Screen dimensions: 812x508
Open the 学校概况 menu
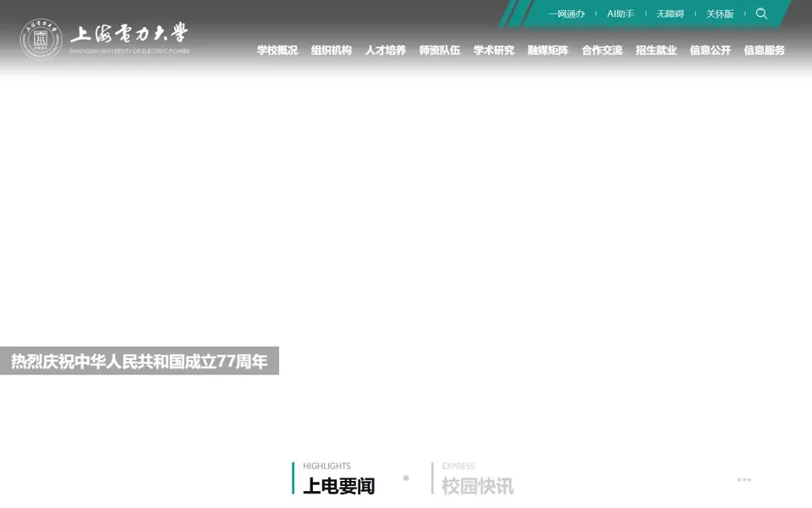pyautogui.click(x=277, y=50)
